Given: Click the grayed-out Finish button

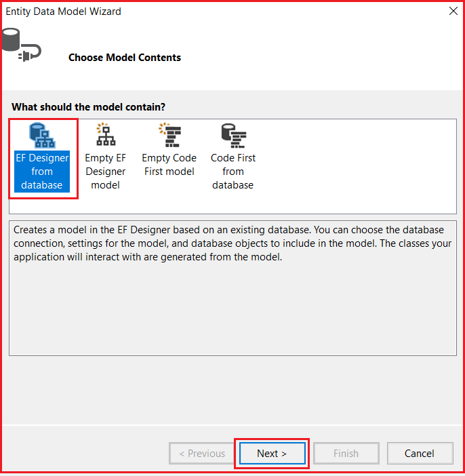Looking at the screenshot, I should click(x=346, y=453).
